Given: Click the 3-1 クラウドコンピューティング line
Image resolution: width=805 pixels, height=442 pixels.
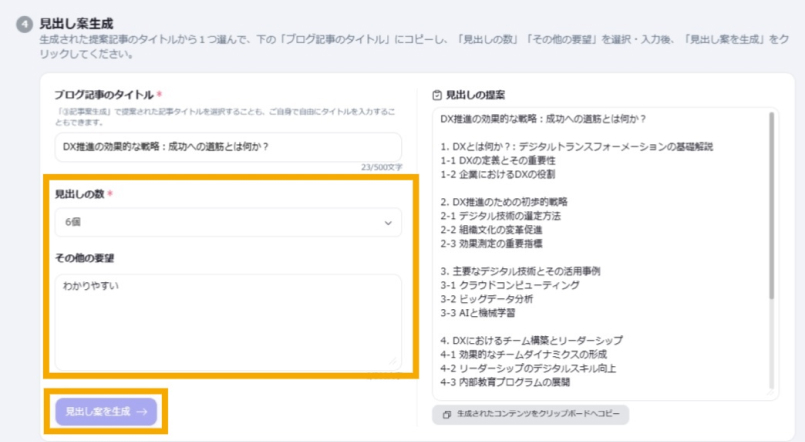Looking at the screenshot, I should pos(509,285).
